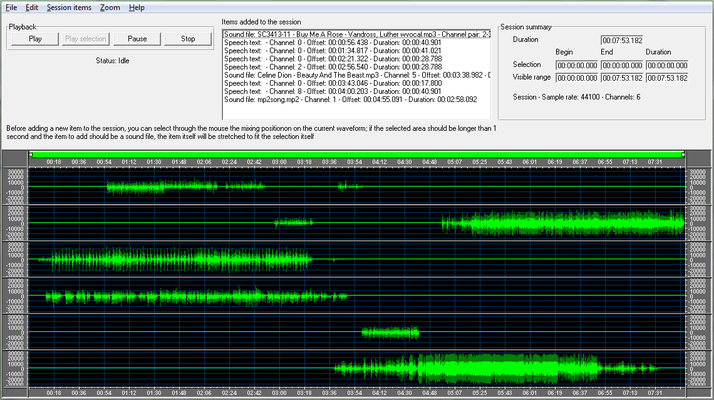Open the Help menu
The width and height of the screenshot is (714, 400).
coord(137,7)
